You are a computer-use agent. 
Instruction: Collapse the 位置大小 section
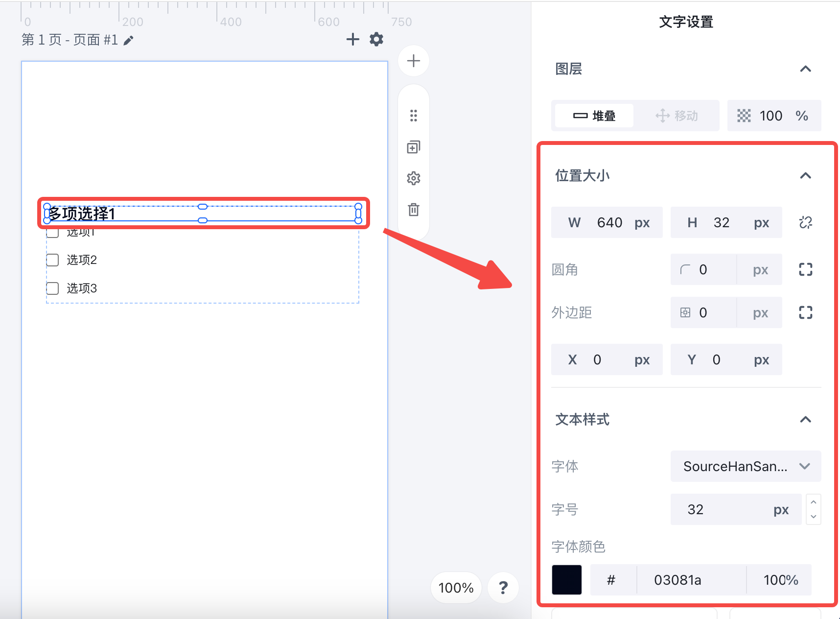[x=806, y=175]
